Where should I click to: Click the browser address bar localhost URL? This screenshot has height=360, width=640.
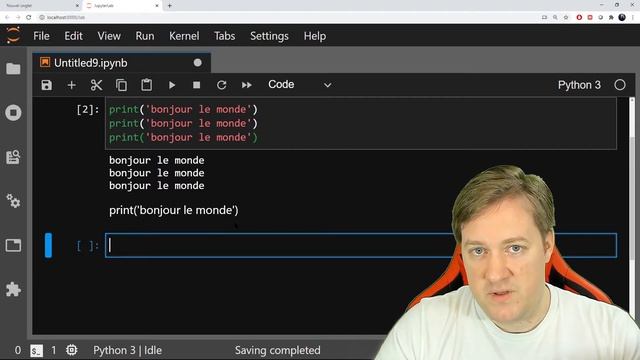click(66, 17)
